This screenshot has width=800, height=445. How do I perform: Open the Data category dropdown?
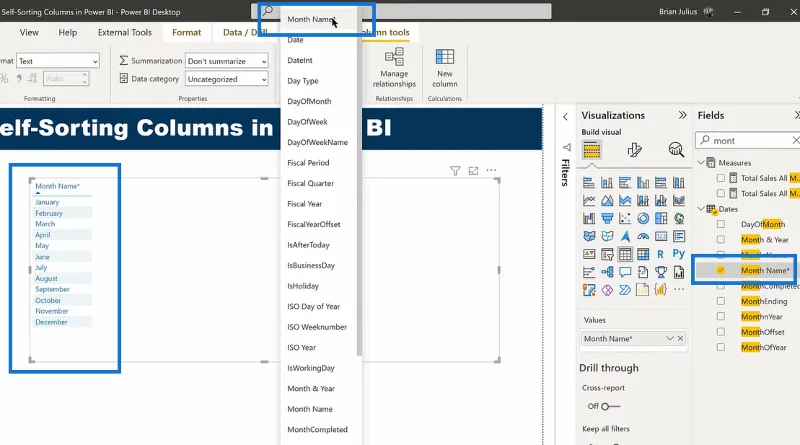tap(227, 79)
